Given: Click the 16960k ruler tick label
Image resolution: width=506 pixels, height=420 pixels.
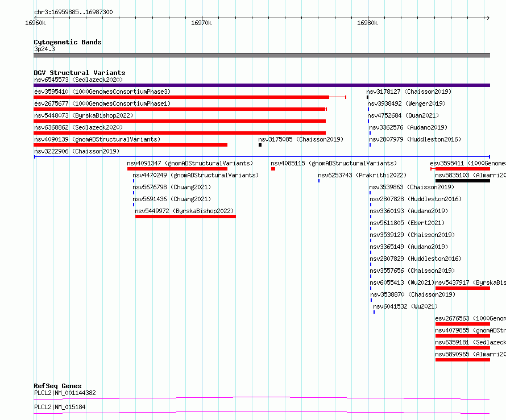Looking at the screenshot, I should pos(35,23).
